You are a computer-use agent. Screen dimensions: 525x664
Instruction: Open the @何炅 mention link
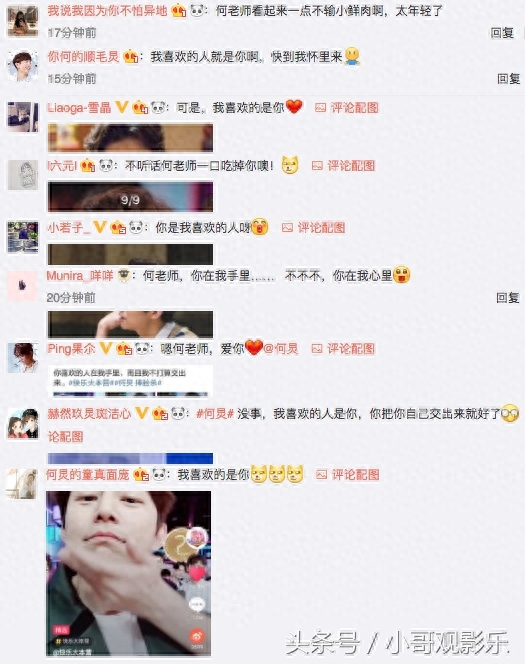[281, 349]
